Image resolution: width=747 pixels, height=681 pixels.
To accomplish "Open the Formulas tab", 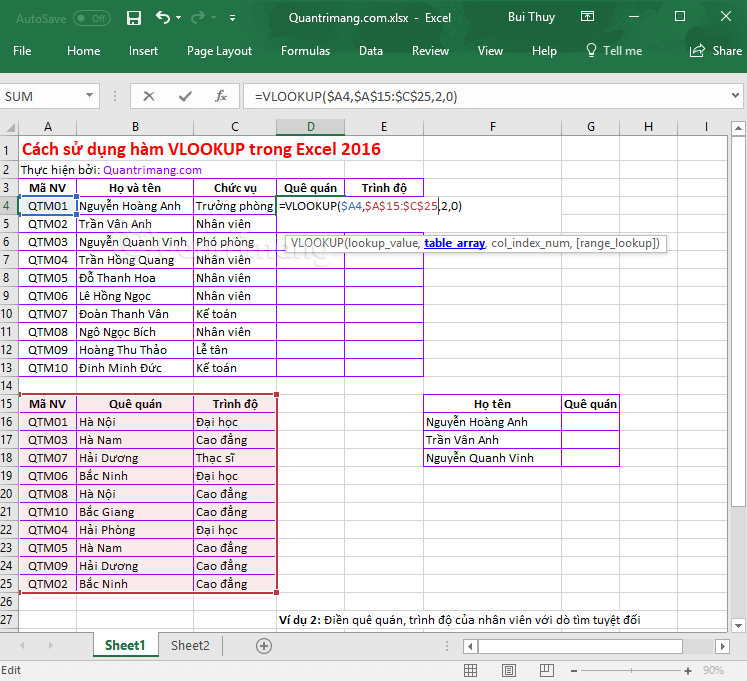I will point(305,51).
